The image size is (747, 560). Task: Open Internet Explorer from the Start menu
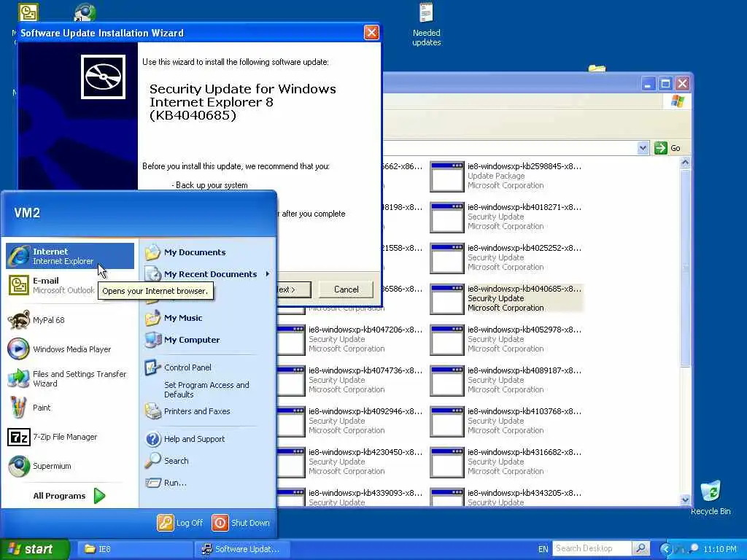point(70,256)
